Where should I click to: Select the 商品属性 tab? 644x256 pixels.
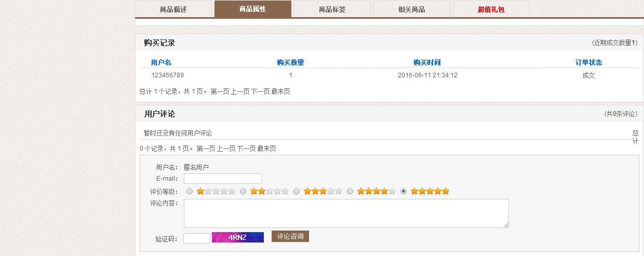(253, 9)
